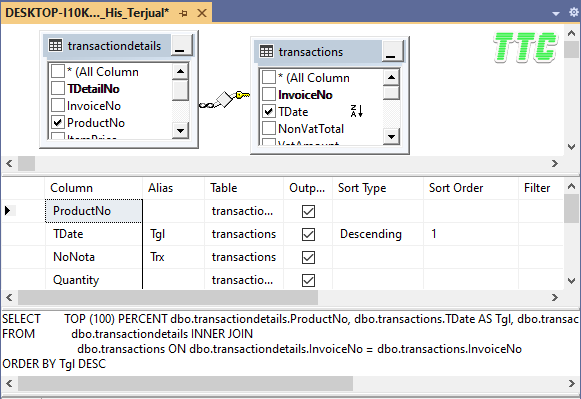The width and height of the screenshot is (581, 399).
Task: Open Sort Order cell showing 1
Action: [x=471, y=234]
